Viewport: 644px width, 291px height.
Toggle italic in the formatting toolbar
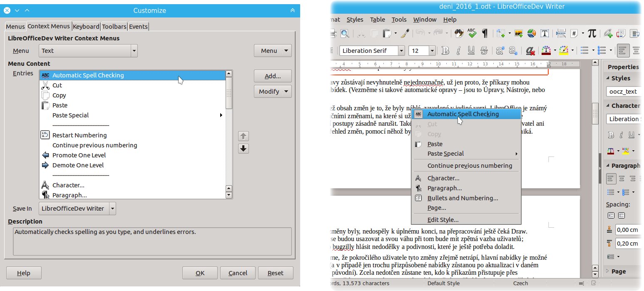pos(458,51)
